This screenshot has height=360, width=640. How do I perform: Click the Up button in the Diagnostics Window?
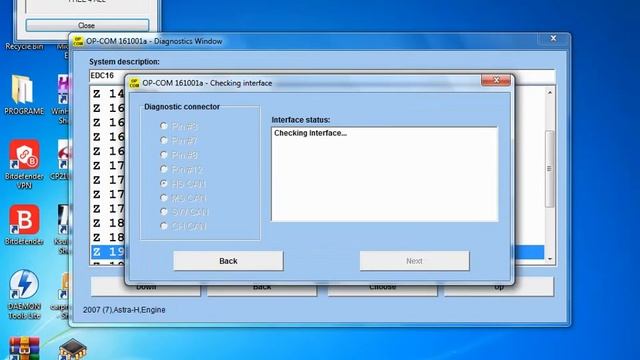pyautogui.click(x=499, y=287)
